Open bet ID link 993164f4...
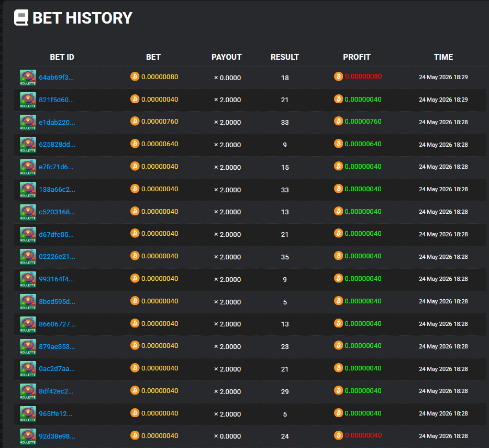The height and width of the screenshot is (448, 489). pyautogui.click(x=57, y=279)
